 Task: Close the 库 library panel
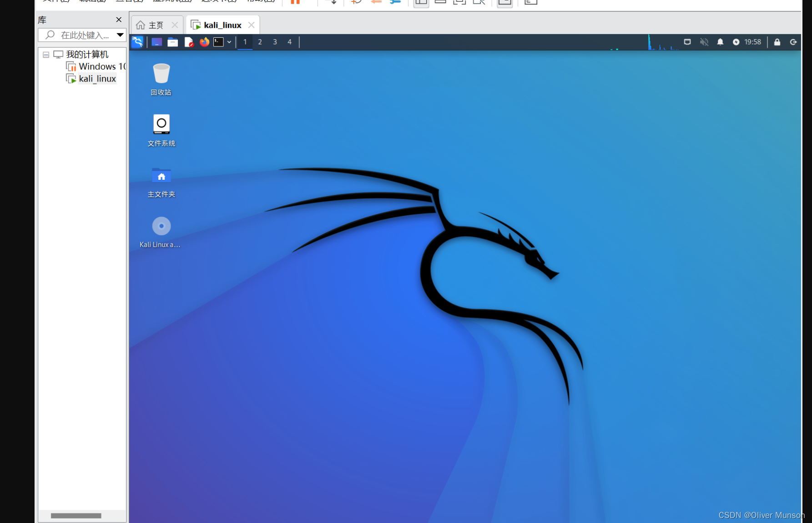coord(119,20)
